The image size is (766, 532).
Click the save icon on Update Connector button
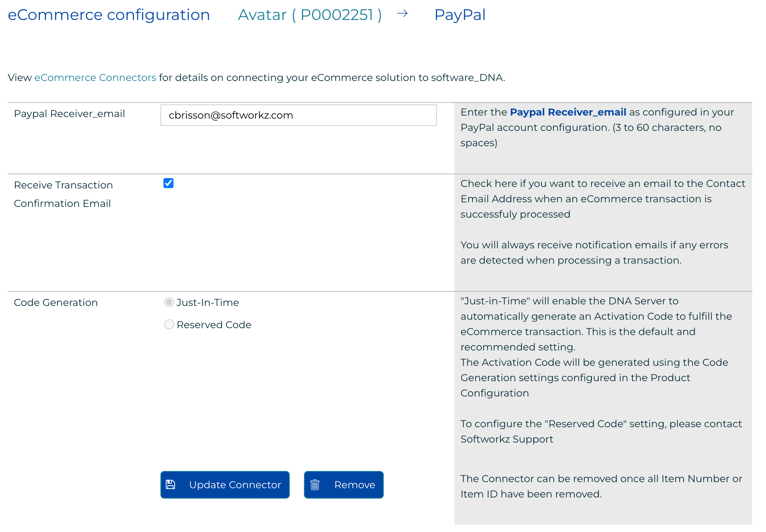click(x=172, y=484)
